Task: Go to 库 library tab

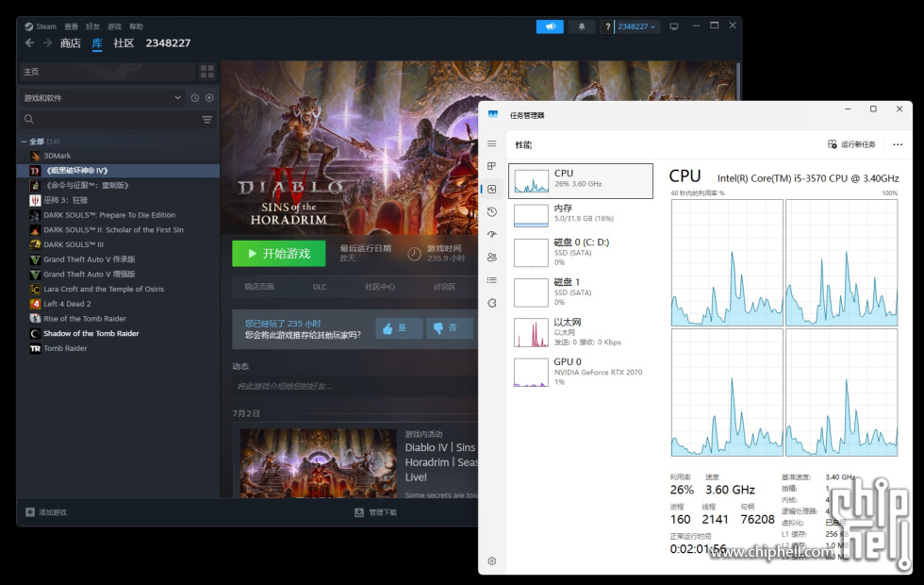Action: (97, 43)
